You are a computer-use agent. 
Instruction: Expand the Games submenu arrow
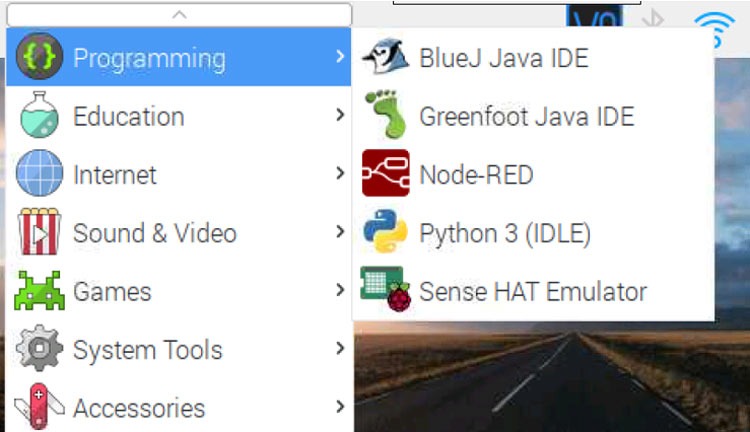pyautogui.click(x=340, y=291)
